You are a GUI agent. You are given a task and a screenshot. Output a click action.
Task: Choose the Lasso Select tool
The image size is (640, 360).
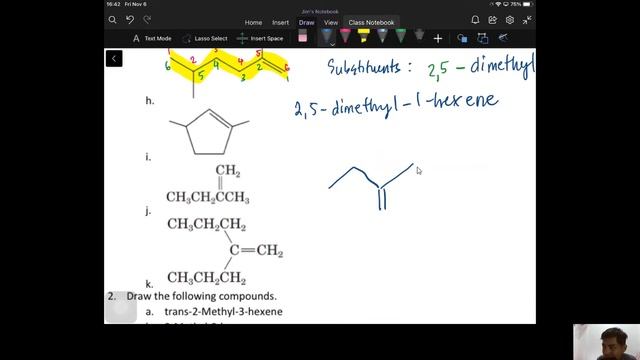pyautogui.click(x=205, y=38)
